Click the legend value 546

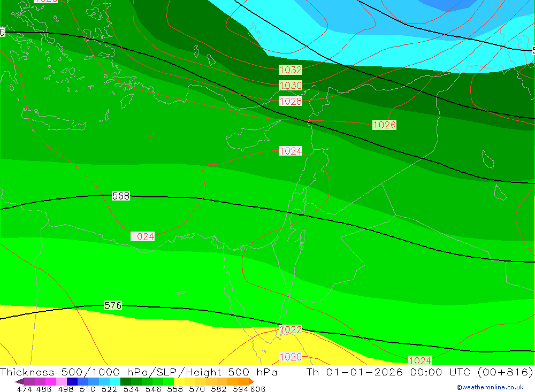pyautogui.click(x=153, y=389)
